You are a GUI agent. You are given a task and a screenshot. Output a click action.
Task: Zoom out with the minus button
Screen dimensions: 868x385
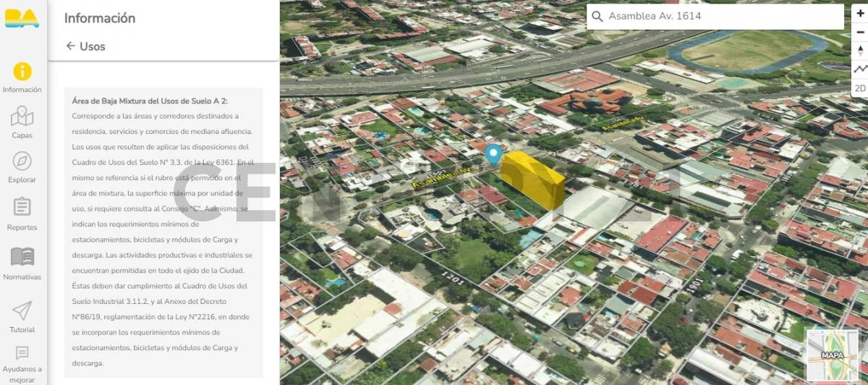point(859,32)
